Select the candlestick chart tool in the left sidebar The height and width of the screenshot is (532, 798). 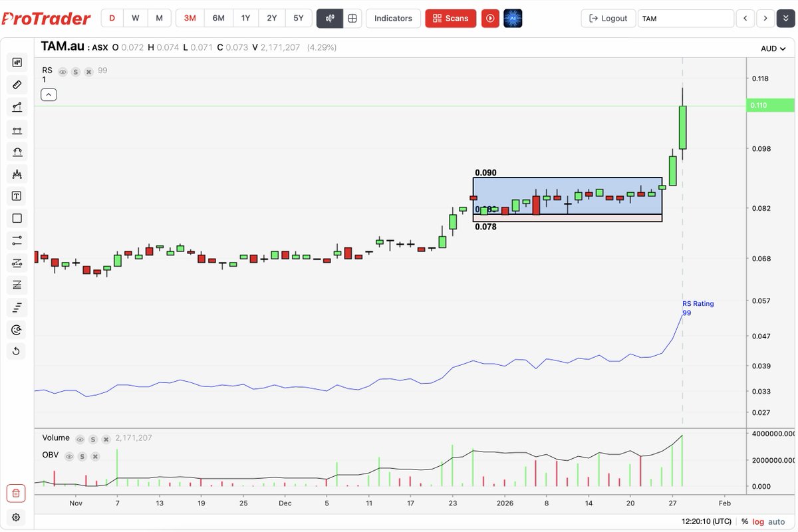point(17,63)
